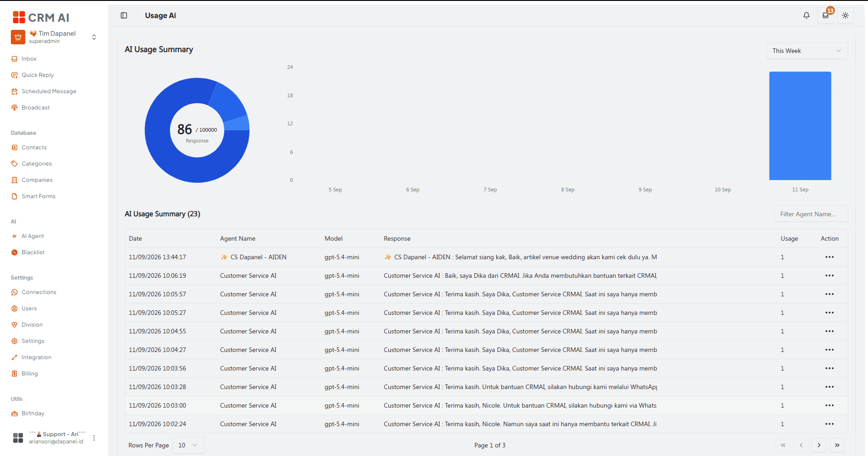Click the Usage column header
Image resolution: width=868 pixels, height=456 pixels.
[x=789, y=238]
